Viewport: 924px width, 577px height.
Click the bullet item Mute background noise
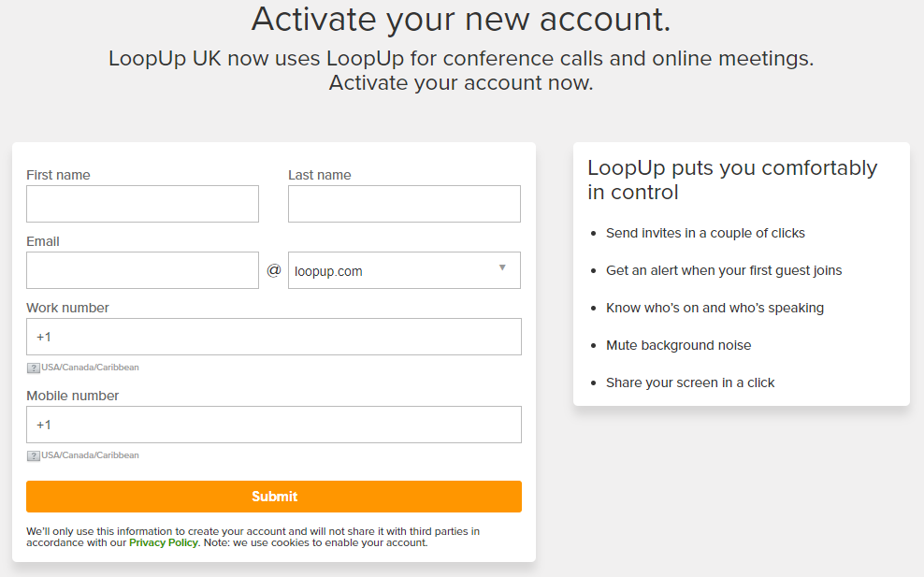tap(678, 344)
